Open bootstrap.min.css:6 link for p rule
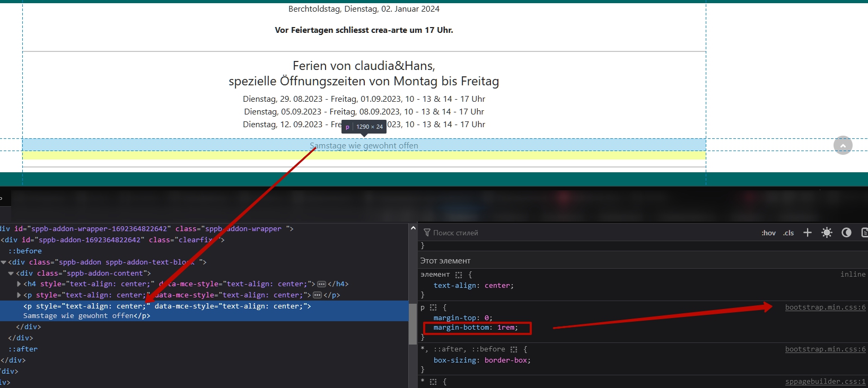The image size is (868, 388). coord(825,307)
